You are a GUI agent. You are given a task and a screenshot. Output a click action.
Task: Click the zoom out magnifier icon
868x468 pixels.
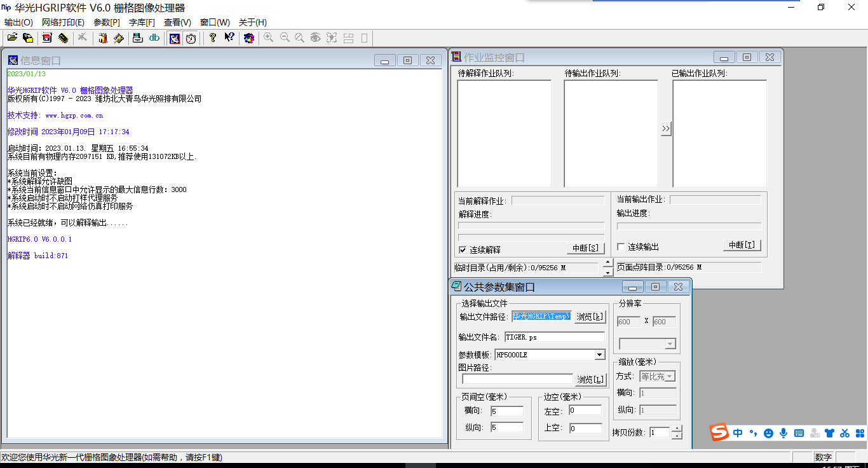point(285,38)
